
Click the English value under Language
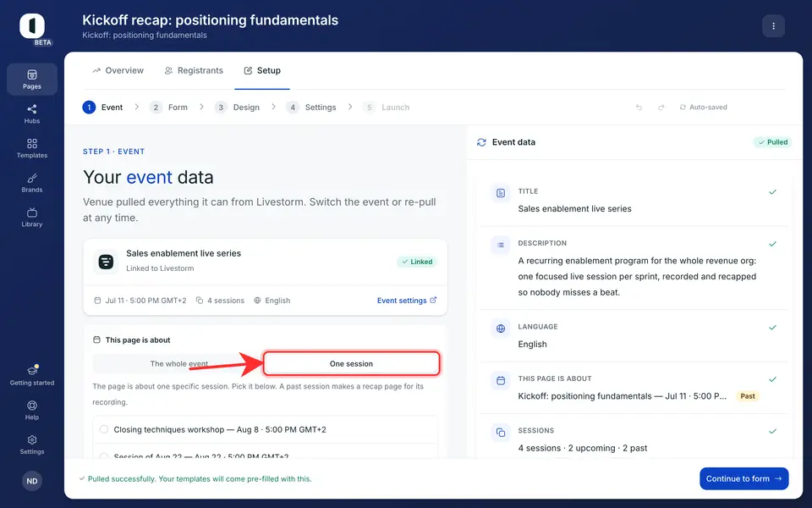point(532,345)
